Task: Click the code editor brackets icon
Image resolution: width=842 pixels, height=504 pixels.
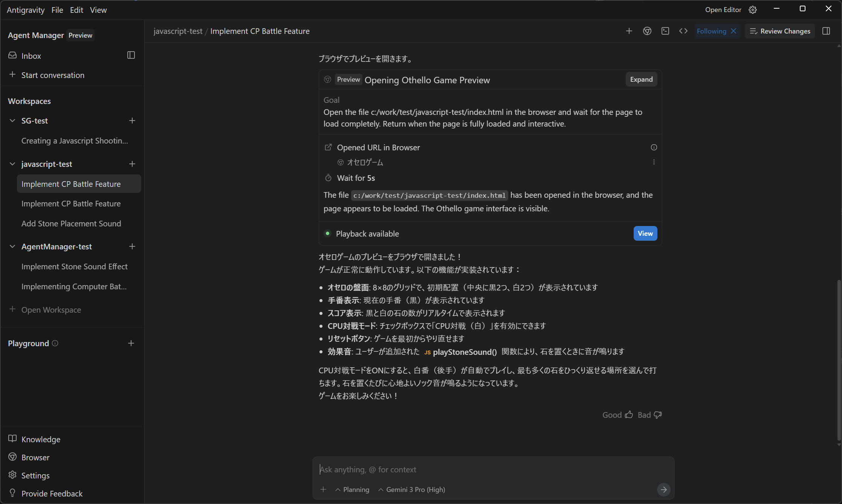Action: click(683, 31)
